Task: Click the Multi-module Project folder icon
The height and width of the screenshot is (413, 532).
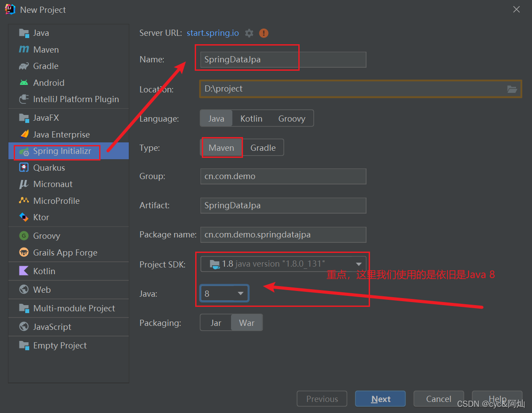Action: pyautogui.click(x=24, y=308)
